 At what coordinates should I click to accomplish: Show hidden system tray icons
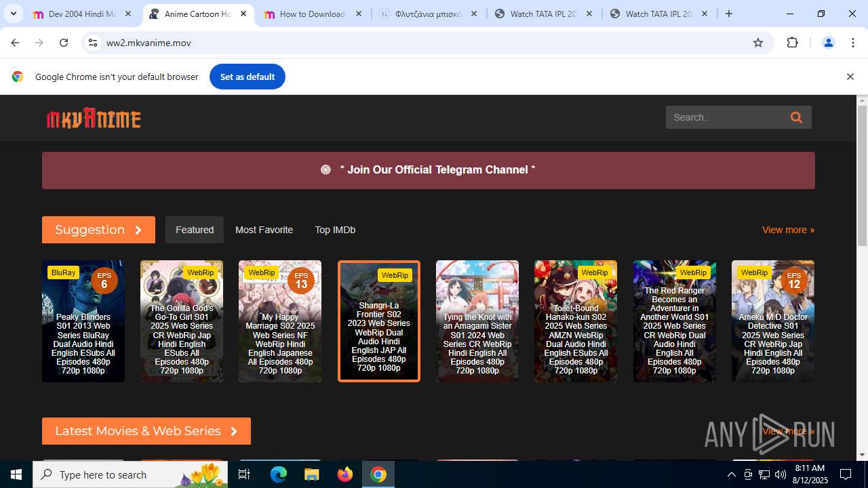click(731, 474)
